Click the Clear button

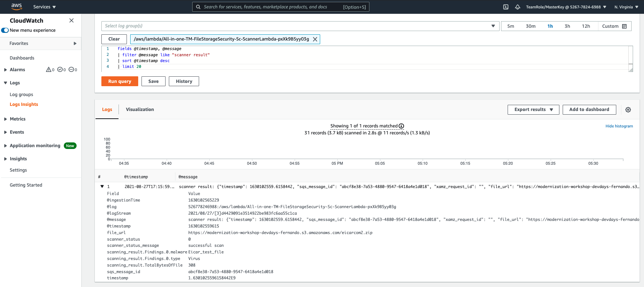point(114,39)
